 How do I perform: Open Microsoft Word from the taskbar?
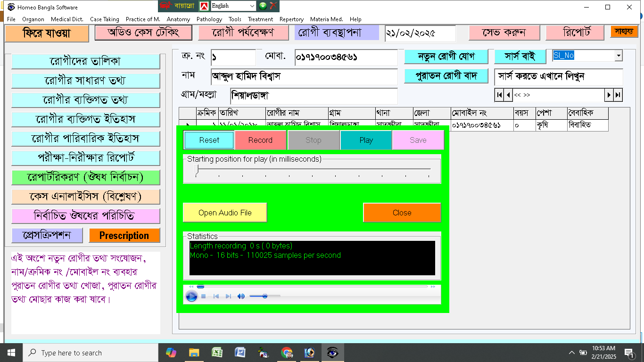point(240,353)
